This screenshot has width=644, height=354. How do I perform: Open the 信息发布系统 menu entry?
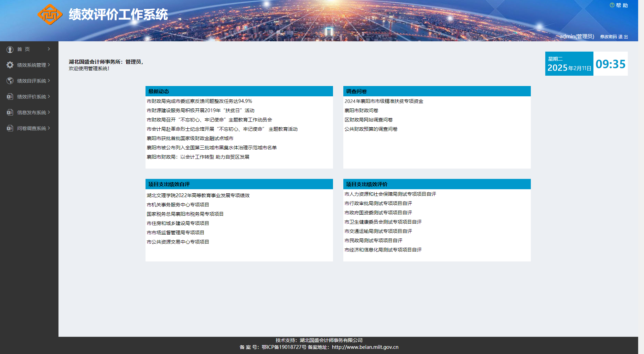[32, 112]
